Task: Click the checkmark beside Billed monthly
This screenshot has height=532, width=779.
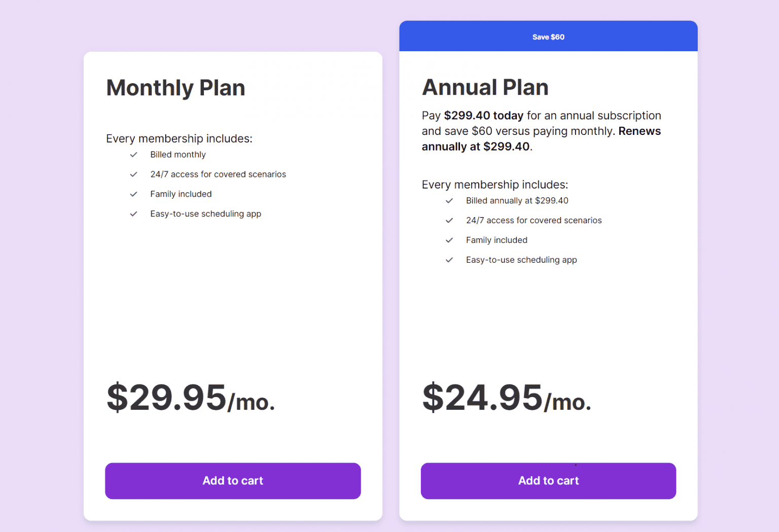Action: click(133, 155)
